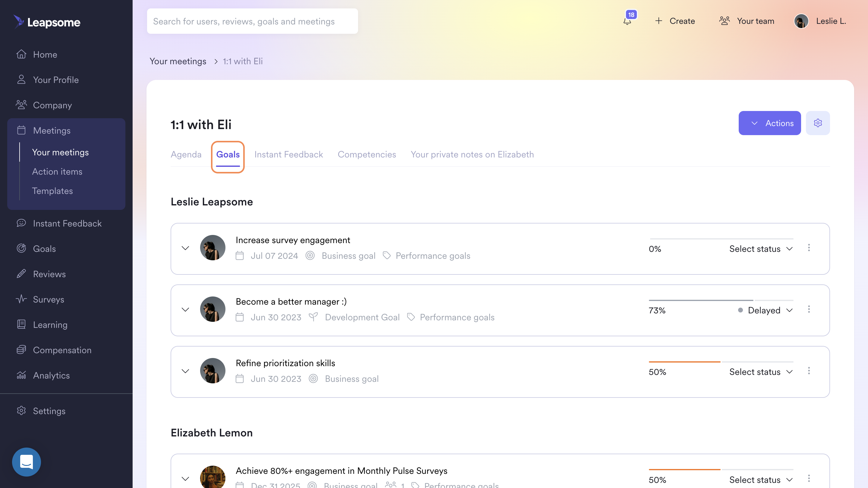Click the Learning book icon
Viewport: 868px width, 488px height.
coord(21,324)
